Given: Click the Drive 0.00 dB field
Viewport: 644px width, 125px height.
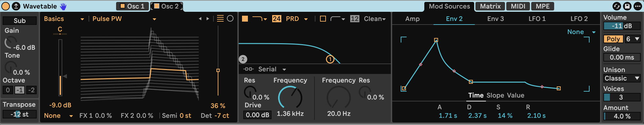Looking at the screenshot, I should 257,115.
